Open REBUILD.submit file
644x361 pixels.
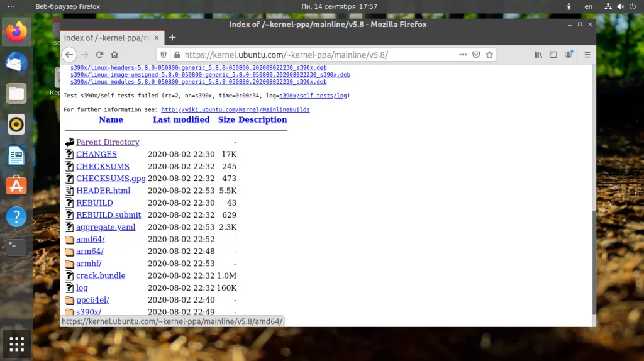(x=108, y=215)
